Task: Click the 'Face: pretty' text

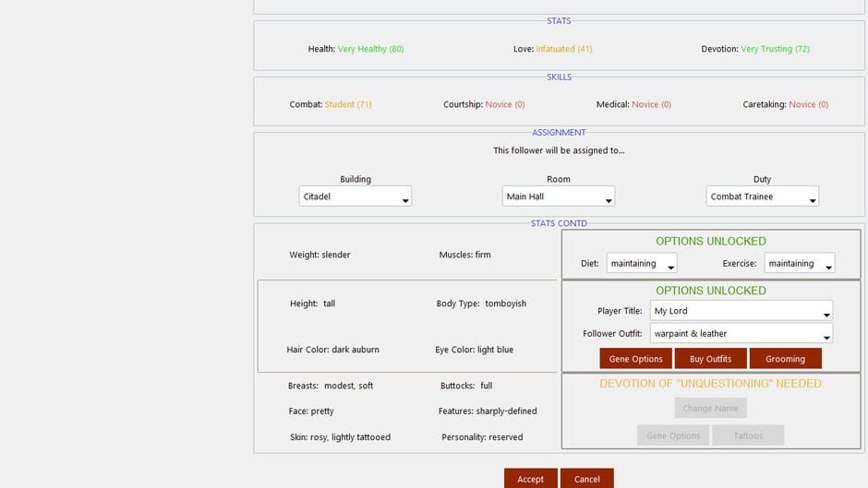Action: (x=311, y=411)
